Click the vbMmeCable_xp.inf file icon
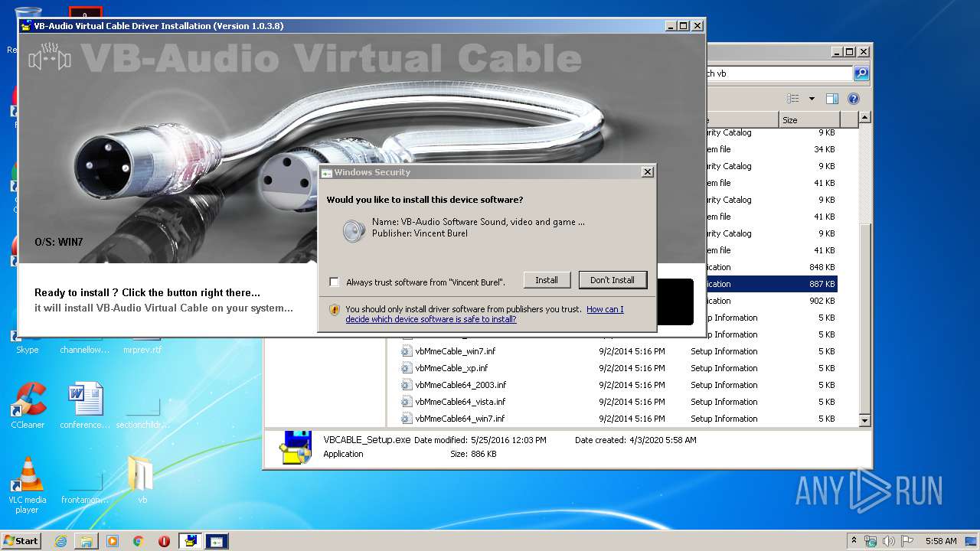This screenshot has width=980, height=551. 407,368
